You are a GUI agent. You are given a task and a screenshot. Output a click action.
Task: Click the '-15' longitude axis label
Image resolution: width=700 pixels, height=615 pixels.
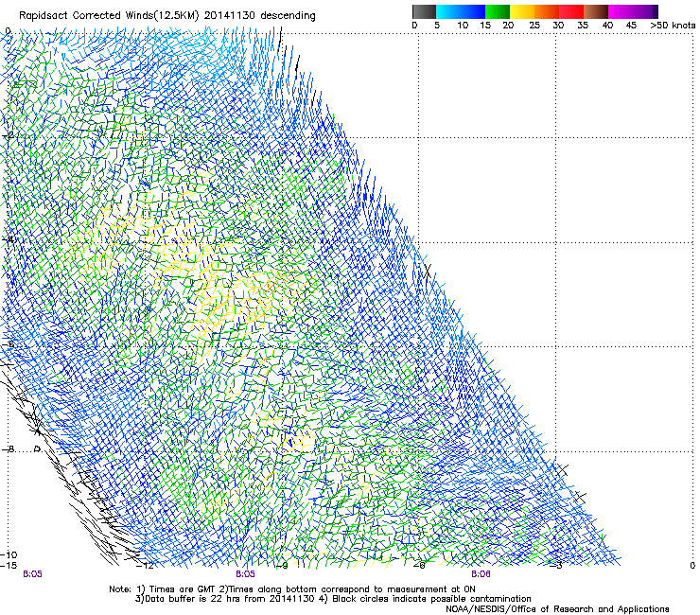click(x=9, y=566)
